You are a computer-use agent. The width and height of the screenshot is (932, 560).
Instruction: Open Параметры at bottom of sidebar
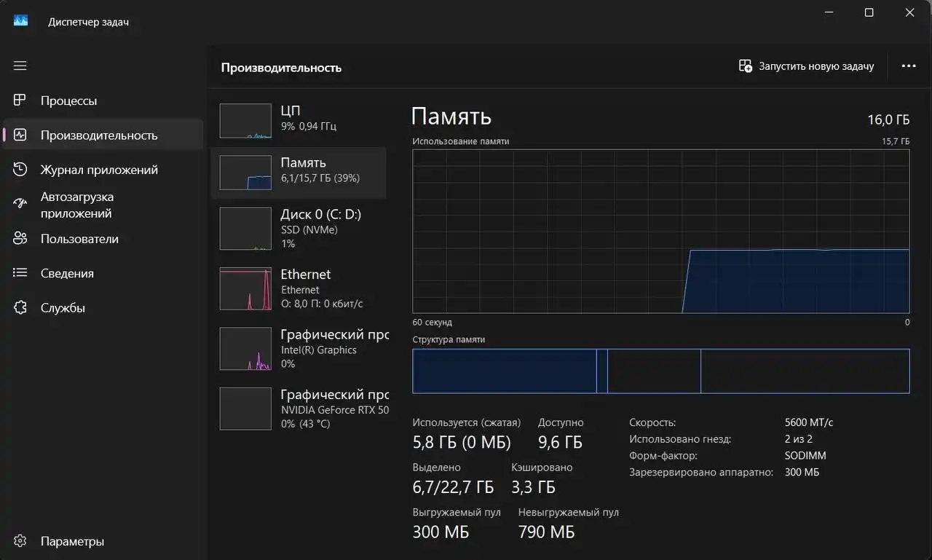pyautogui.click(x=72, y=541)
